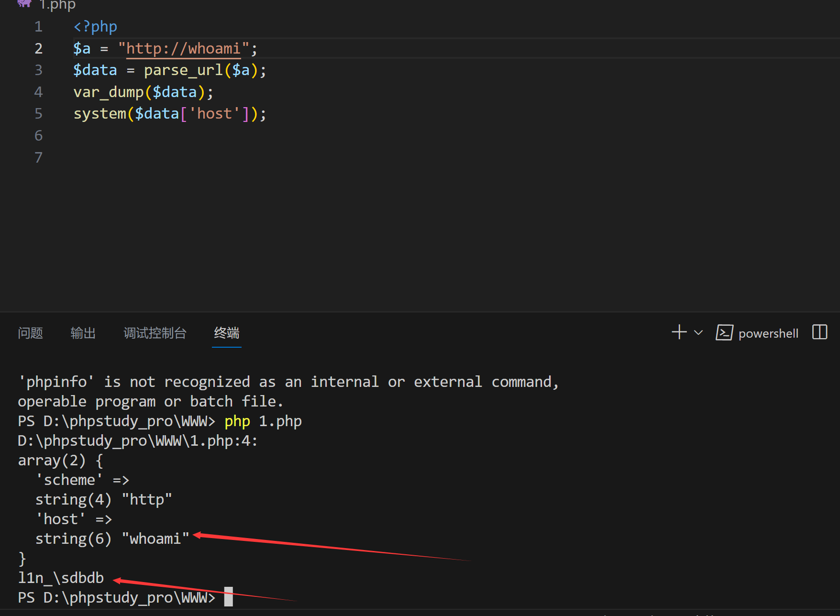
Task: Click the system function call on line 5
Action: pyautogui.click(x=99, y=114)
